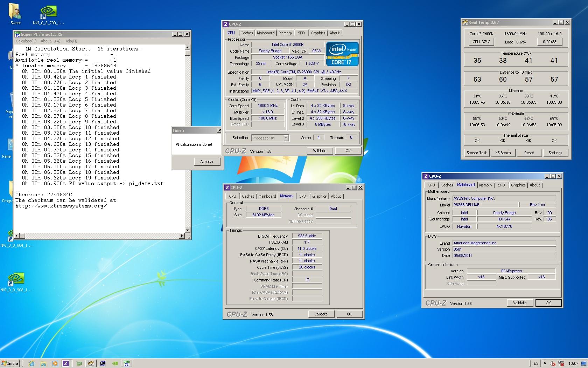Image resolution: width=588 pixels, height=368 pixels.
Task: Click Validate in the CPU-Z Memory window
Action: (321, 314)
